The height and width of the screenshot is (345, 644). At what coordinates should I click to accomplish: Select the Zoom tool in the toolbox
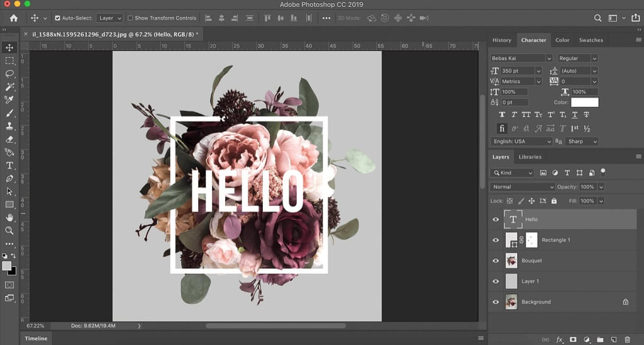pyautogui.click(x=9, y=230)
